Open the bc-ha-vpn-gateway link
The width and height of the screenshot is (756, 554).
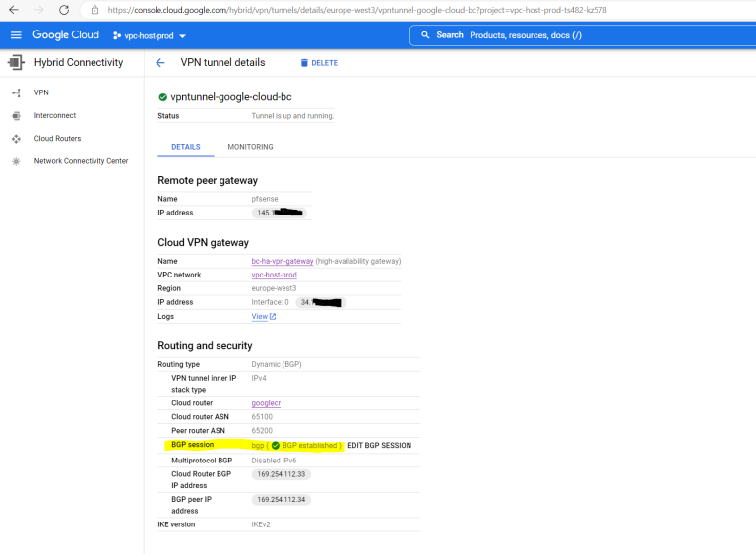point(283,261)
